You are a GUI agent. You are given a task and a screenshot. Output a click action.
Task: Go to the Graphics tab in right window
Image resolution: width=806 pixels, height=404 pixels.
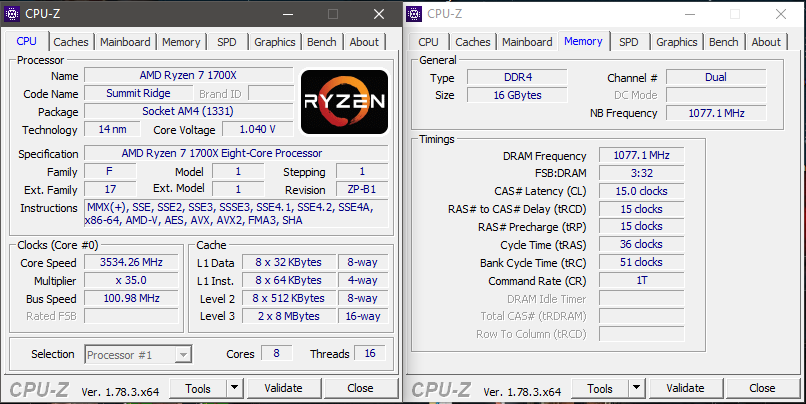coord(677,42)
